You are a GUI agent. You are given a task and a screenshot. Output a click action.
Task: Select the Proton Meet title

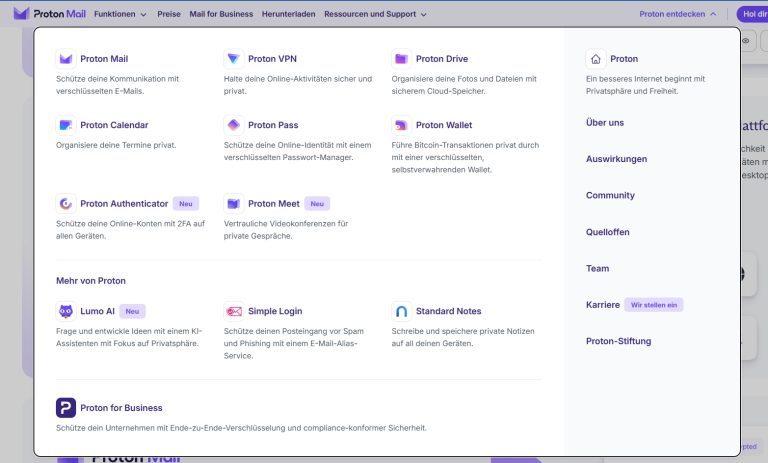point(273,203)
